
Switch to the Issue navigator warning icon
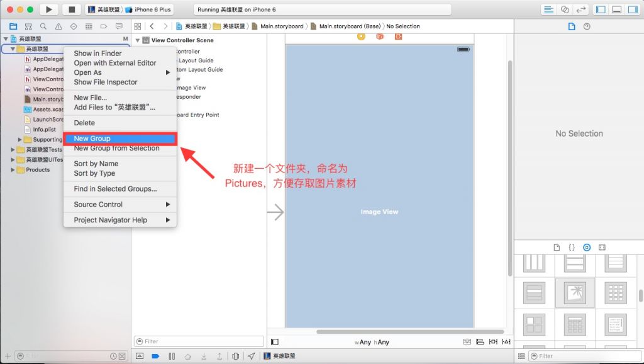(58, 26)
